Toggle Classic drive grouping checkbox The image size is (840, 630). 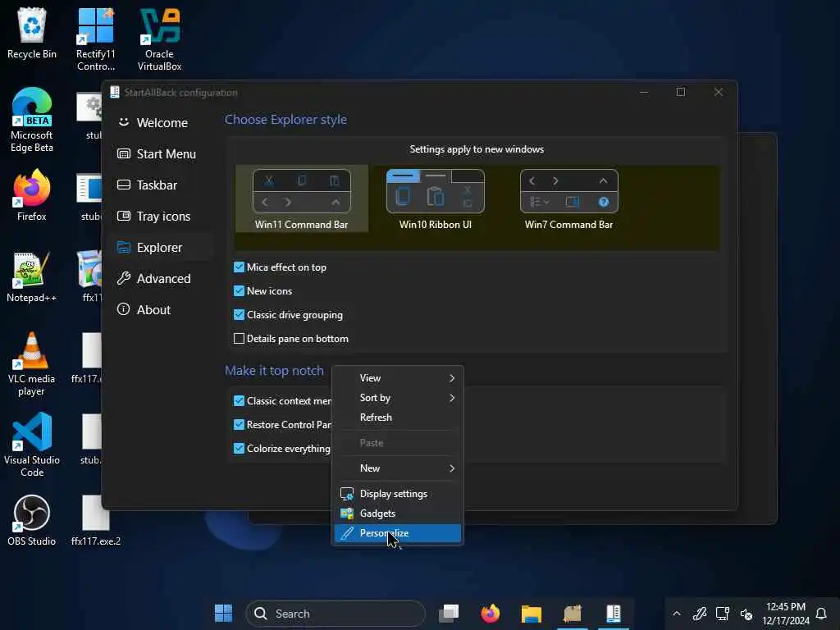pos(239,314)
